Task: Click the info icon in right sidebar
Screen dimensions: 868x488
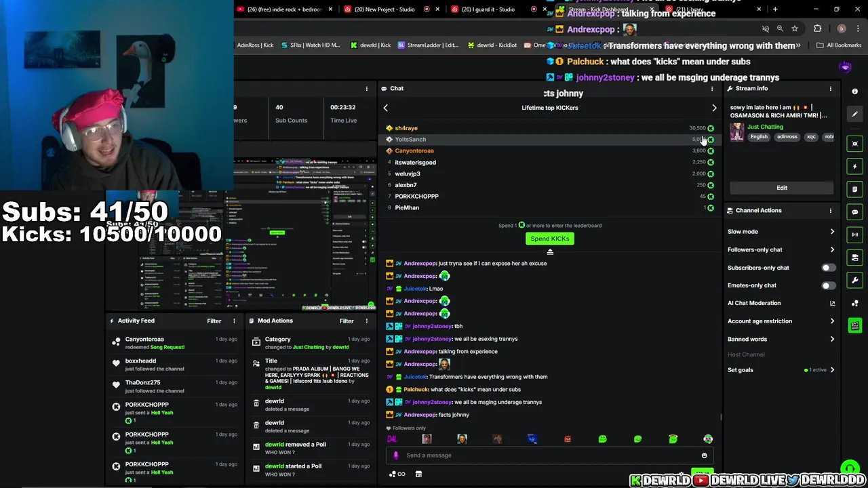Action: pyautogui.click(x=854, y=91)
